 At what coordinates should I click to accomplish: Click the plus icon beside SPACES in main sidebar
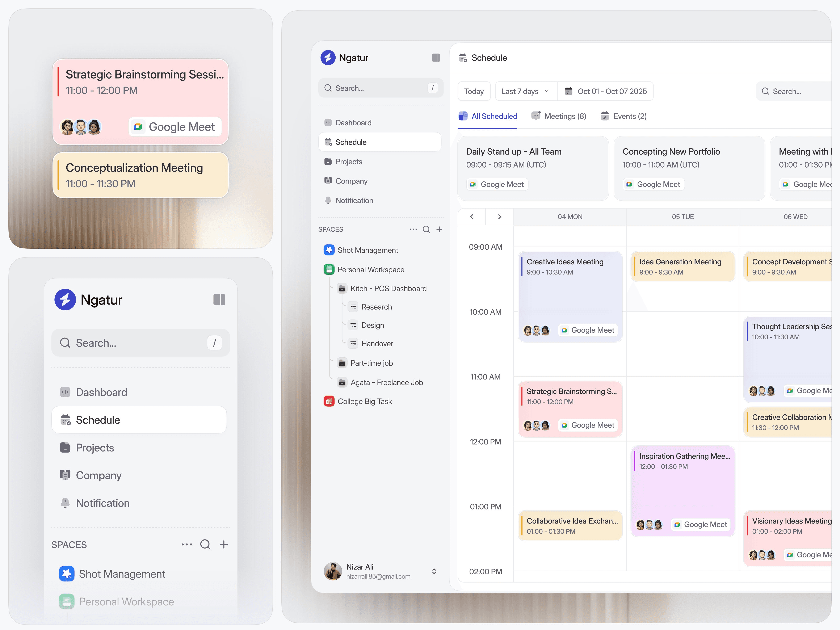(x=439, y=229)
